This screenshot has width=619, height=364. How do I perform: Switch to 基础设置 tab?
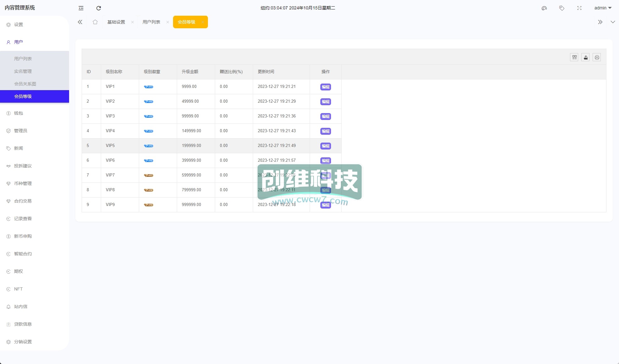(x=116, y=22)
